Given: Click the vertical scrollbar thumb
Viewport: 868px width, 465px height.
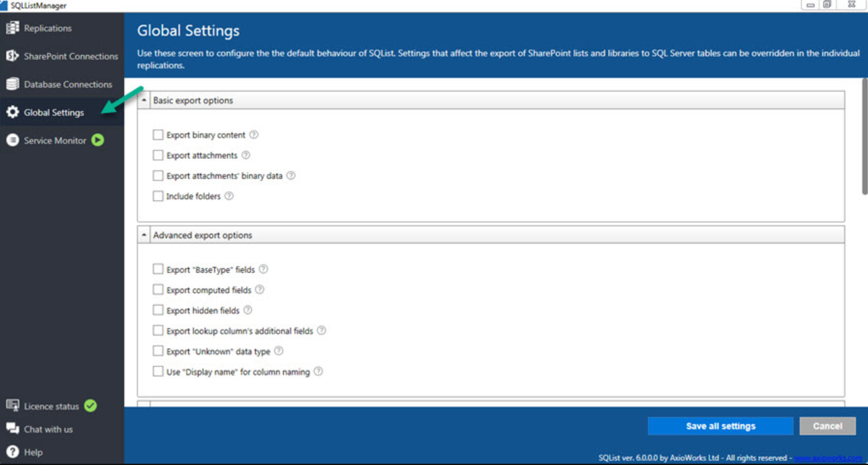Looking at the screenshot, I should coord(865,137).
